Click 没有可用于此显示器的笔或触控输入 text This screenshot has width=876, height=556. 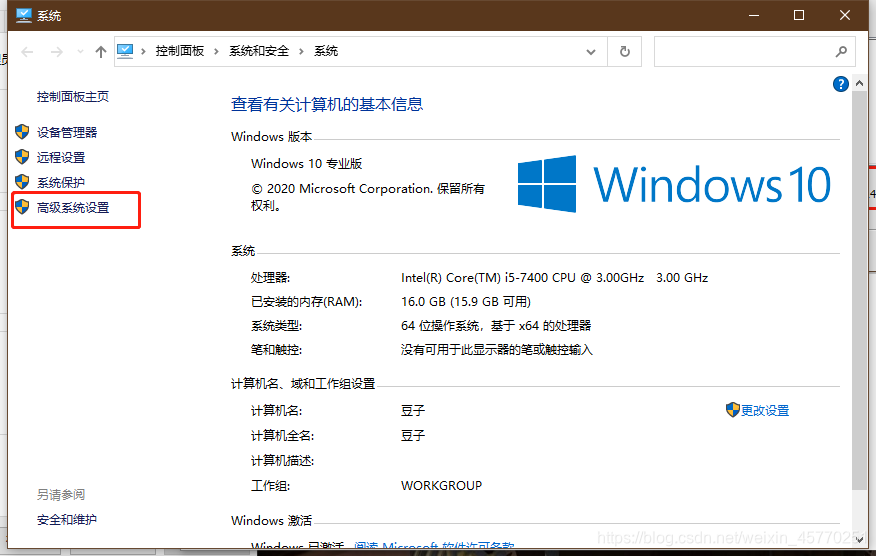click(497, 350)
